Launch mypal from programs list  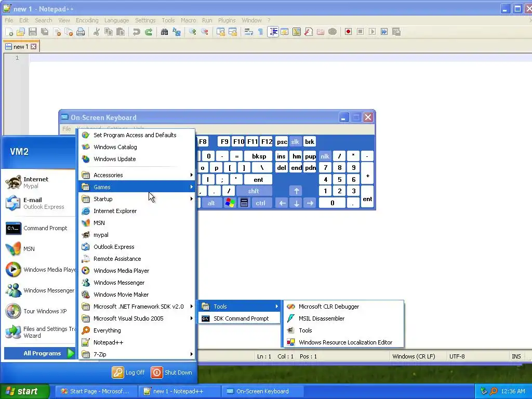point(137,235)
